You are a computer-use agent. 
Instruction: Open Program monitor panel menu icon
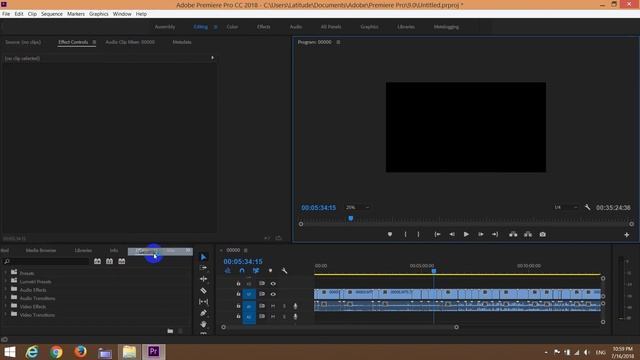(338, 42)
